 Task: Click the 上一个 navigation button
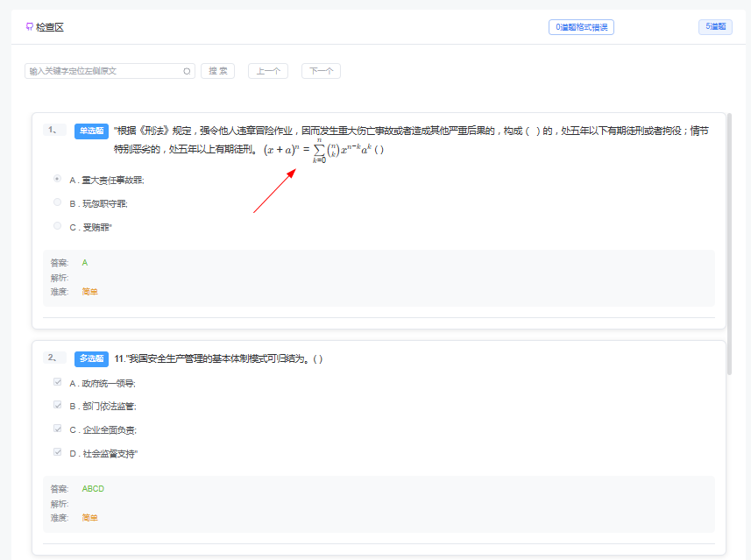(x=267, y=71)
